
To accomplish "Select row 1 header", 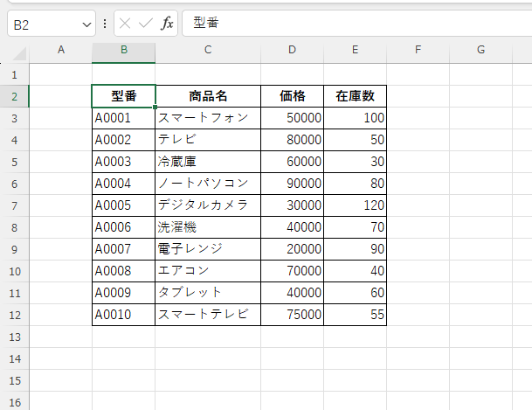I will coord(14,74).
